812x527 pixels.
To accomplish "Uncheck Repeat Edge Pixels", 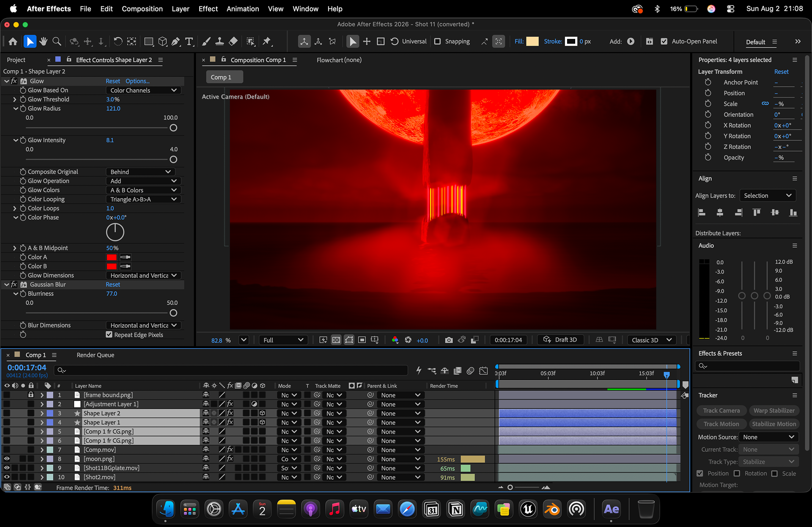I will 109,335.
